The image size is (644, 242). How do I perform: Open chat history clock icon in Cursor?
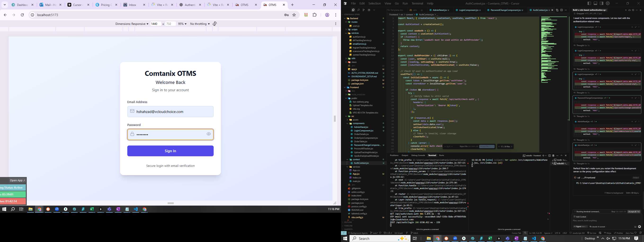pos(633,10)
